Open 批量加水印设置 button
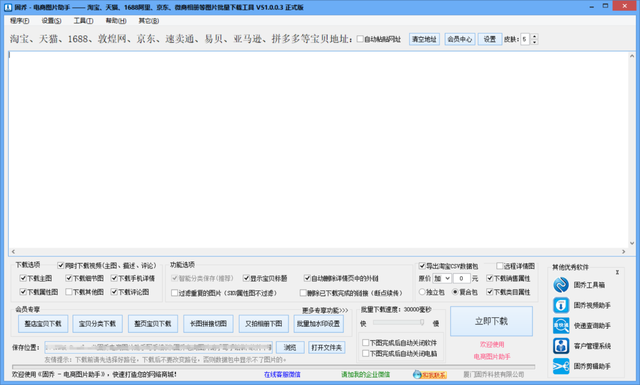Viewport: 640px width, 385px height. click(318, 324)
